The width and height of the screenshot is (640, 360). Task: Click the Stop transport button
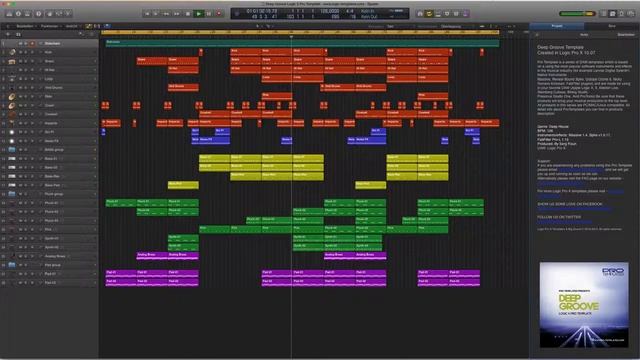pyautogui.click(x=188, y=14)
